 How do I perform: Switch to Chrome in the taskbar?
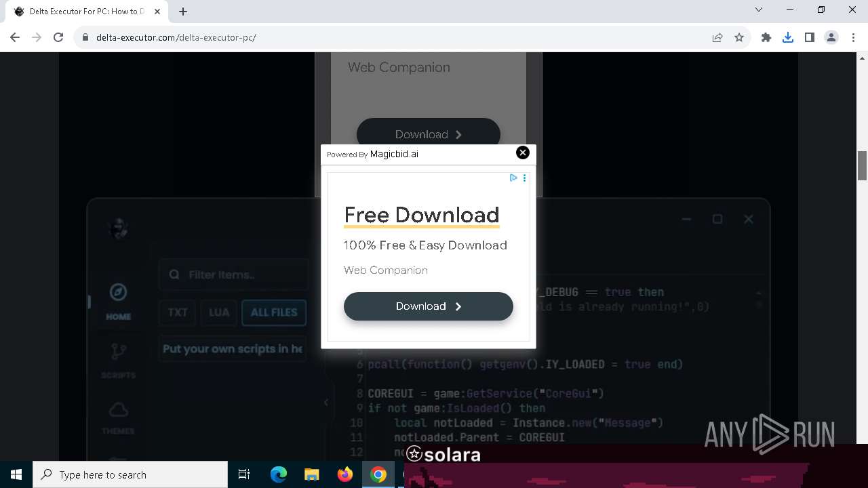378,474
